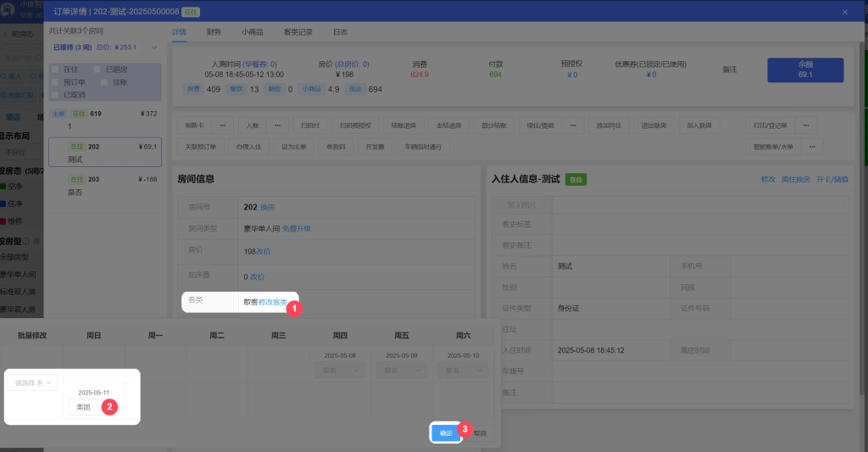Image resolution: width=868 pixels, height=452 pixels.
Task: Toggle the 在住 filter checkbox
Action: click(x=56, y=69)
